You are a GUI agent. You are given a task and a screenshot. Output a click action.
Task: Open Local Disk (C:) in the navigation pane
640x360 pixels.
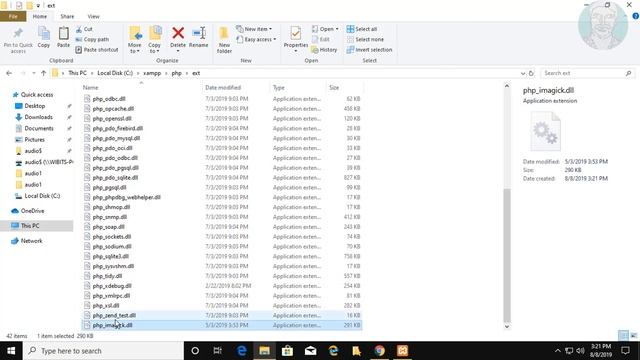42,196
